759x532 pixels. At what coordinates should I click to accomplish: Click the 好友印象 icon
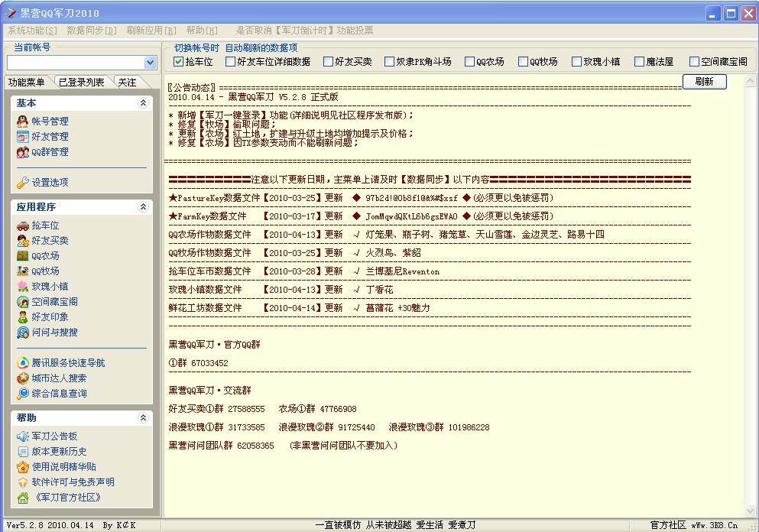(x=23, y=317)
